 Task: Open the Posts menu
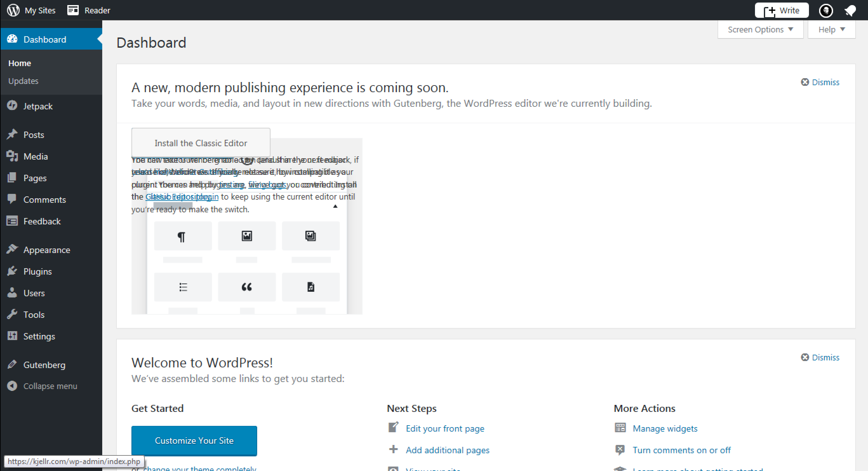pyautogui.click(x=34, y=135)
